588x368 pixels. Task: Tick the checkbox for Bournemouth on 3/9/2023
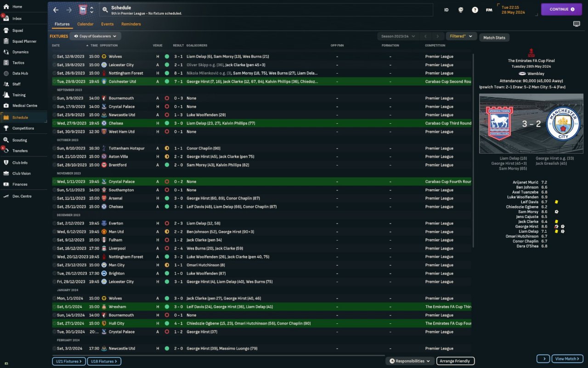(54, 98)
